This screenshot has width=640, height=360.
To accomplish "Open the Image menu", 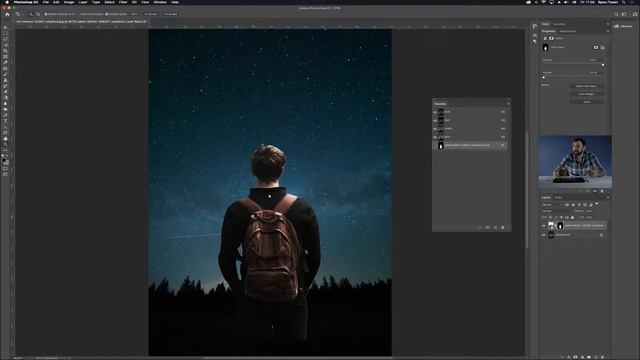I will tap(69, 2).
